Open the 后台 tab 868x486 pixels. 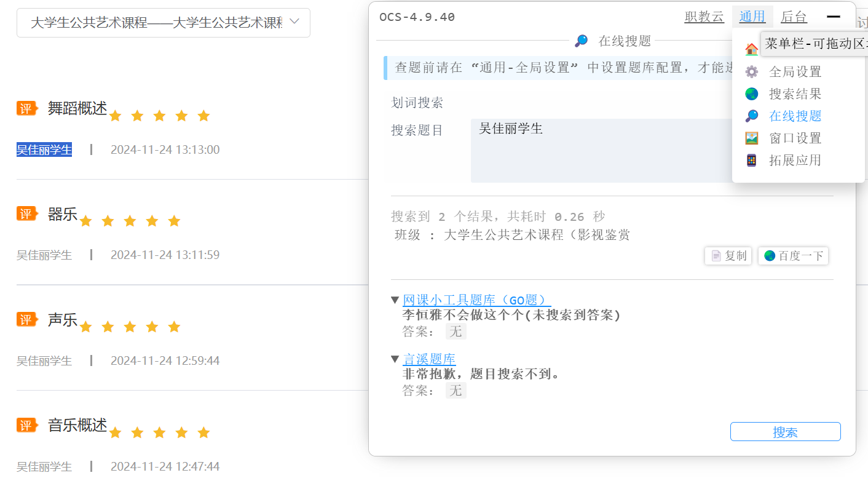coord(794,17)
